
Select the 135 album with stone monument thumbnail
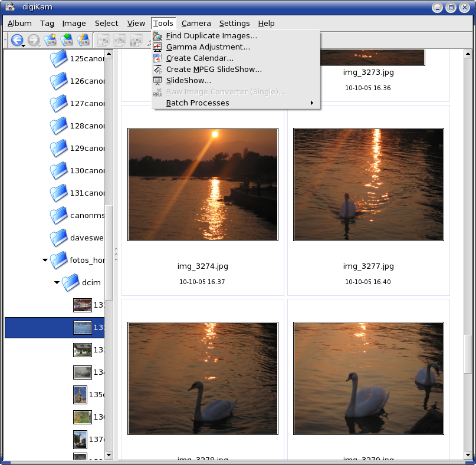coord(88,395)
